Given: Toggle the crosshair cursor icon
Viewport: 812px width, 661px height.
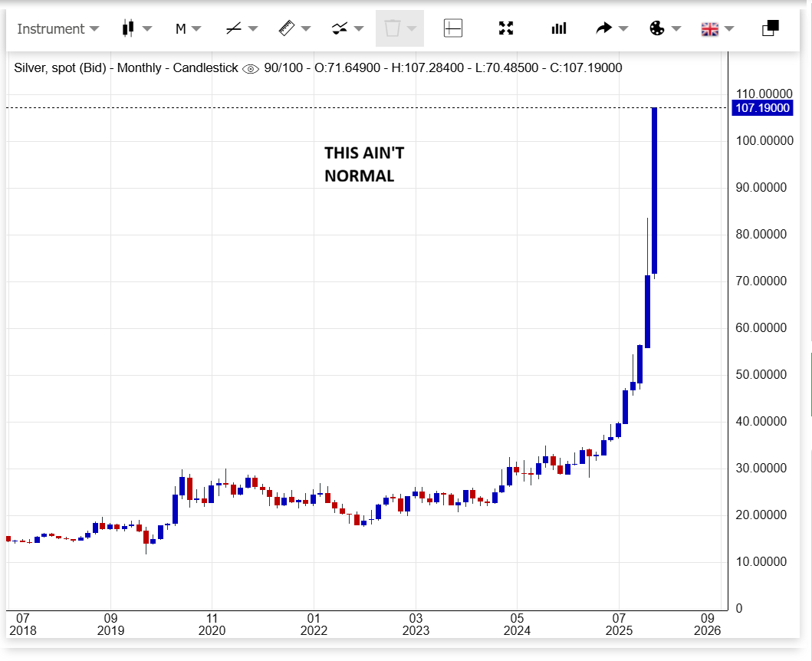Looking at the screenshot, I should [453, 28].
